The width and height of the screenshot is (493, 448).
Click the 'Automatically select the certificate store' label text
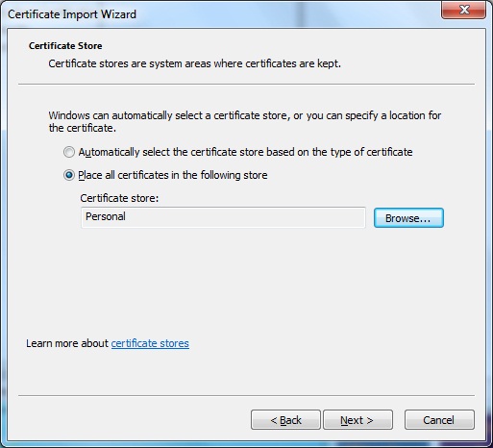coord(245,152)
